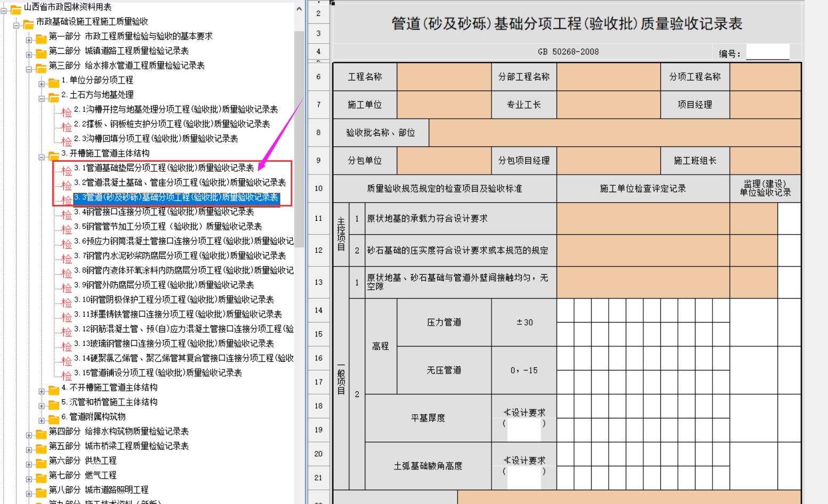Expand the 第四部分 给排水构筑物 node
The width and height of the screenshot is (828, 504).
[x=29, y=435]
